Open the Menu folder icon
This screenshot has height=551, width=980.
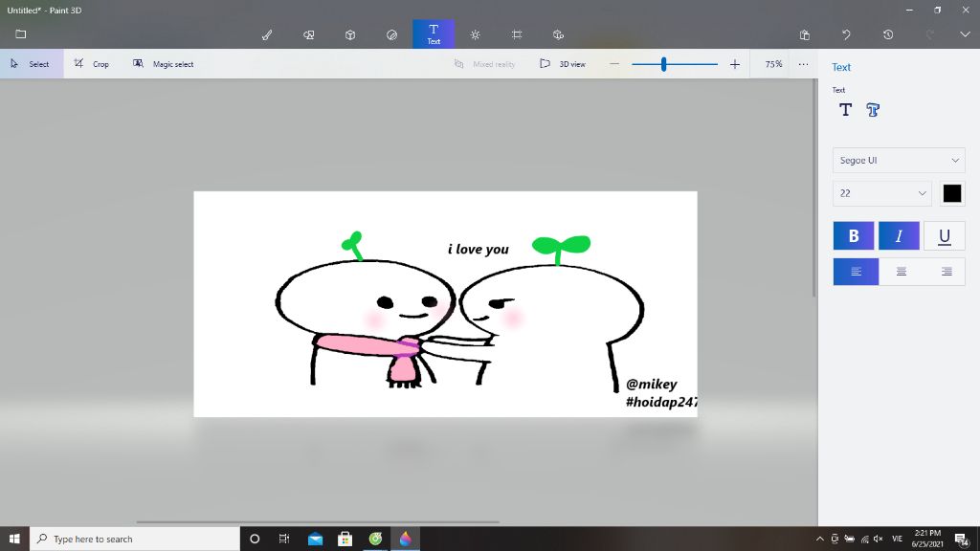click(x=21, y=34)
